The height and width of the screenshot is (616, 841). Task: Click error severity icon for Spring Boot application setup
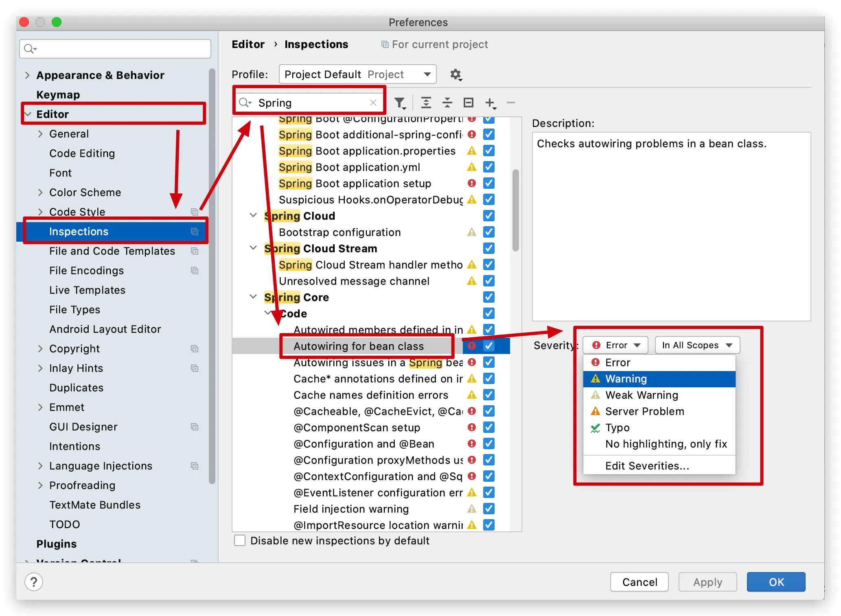(472, 183)
